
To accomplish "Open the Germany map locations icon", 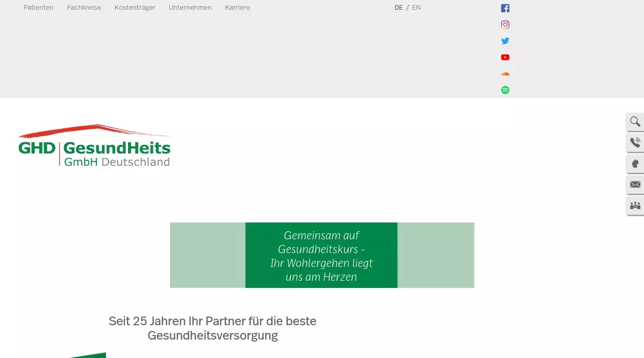I will [635, 164].
